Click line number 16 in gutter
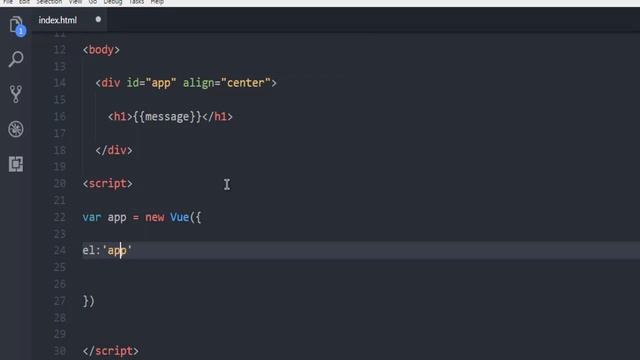640x360 pixels. [x=60, y=117]
